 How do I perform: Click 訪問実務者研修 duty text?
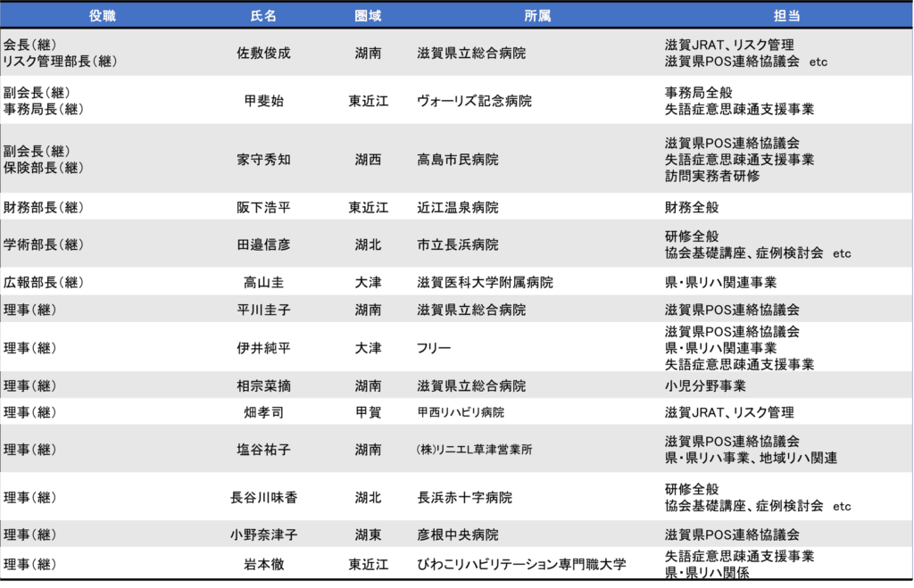point(711,176)
